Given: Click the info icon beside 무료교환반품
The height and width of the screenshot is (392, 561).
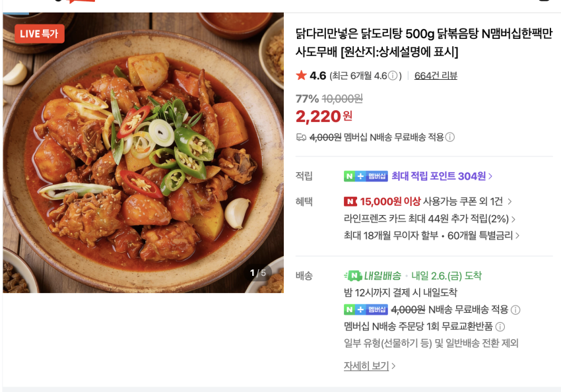Looking at the screenshot, I should pos(502,328).
